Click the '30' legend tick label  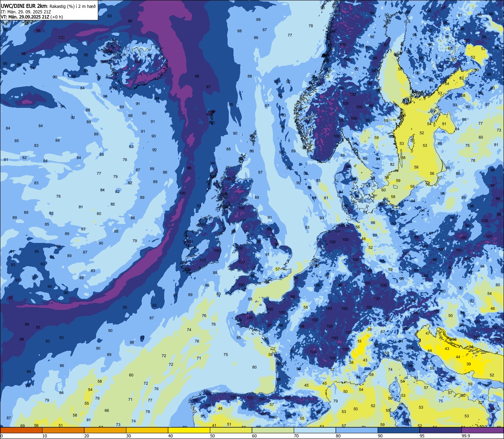point(128,436)
